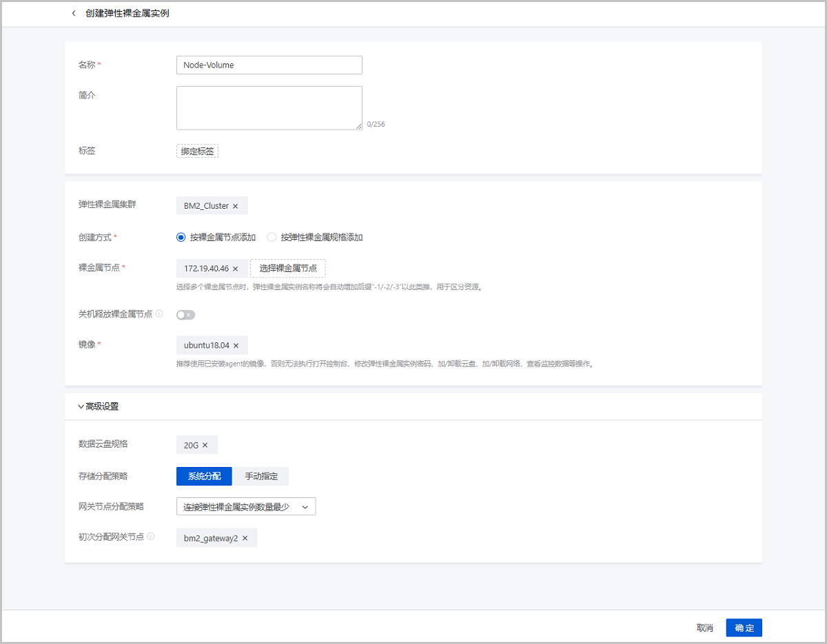Open the 网关节点分配策略 dropdown
Viewport: 827px width, 644px height.
pos(246,507)
